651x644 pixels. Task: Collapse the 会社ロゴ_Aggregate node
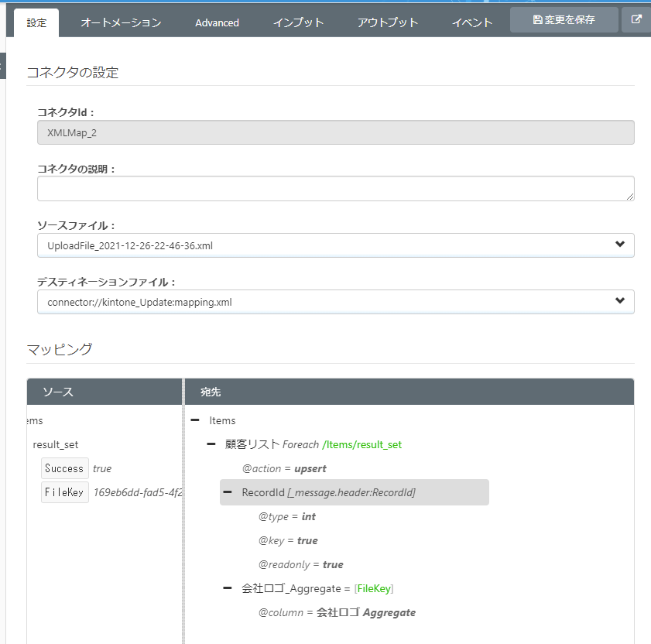[228, 588]
